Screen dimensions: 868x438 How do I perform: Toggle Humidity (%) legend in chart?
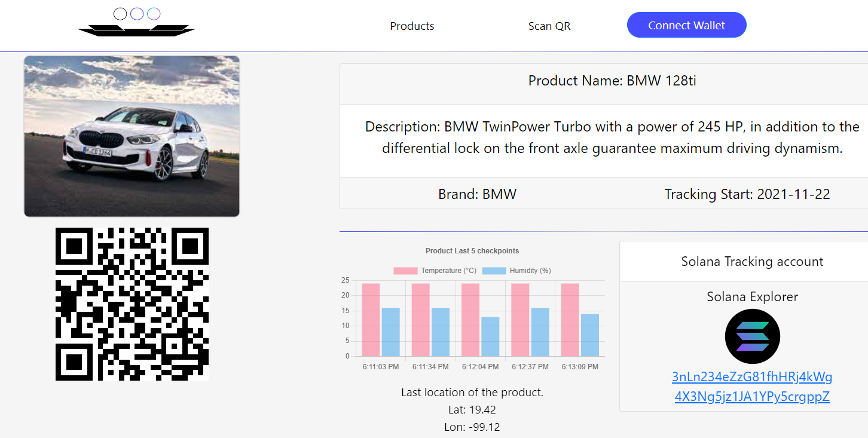coord(516,271)
